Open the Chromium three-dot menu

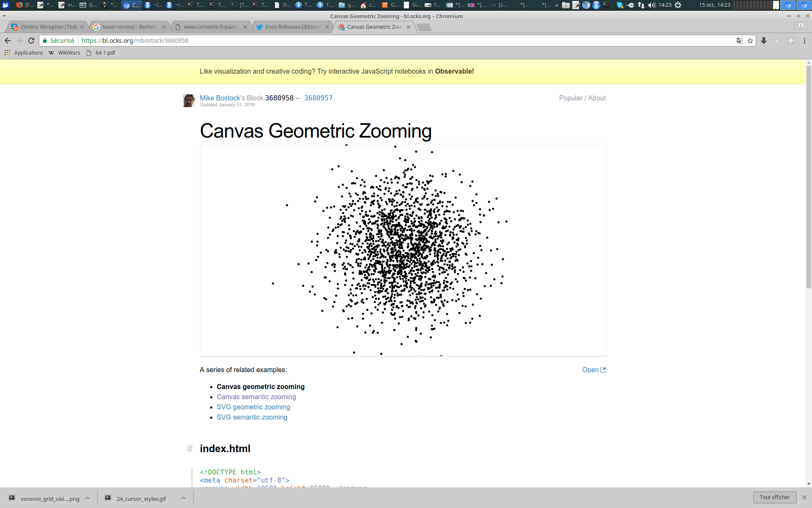tap(804, 41)
